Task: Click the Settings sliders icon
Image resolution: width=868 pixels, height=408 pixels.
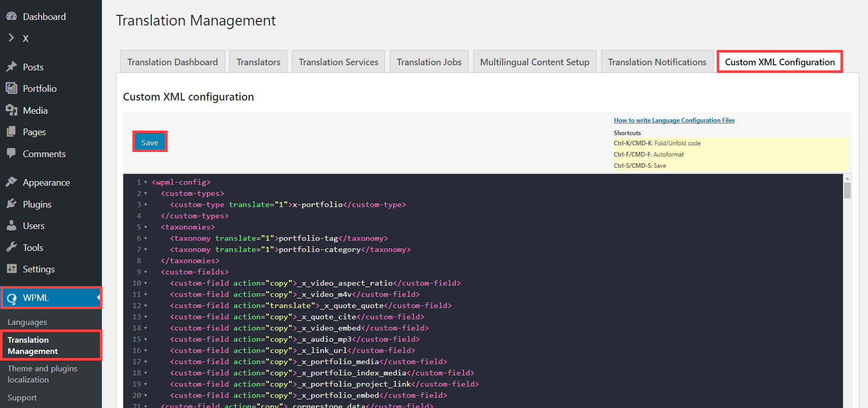Action: click(x=11, y=269)
